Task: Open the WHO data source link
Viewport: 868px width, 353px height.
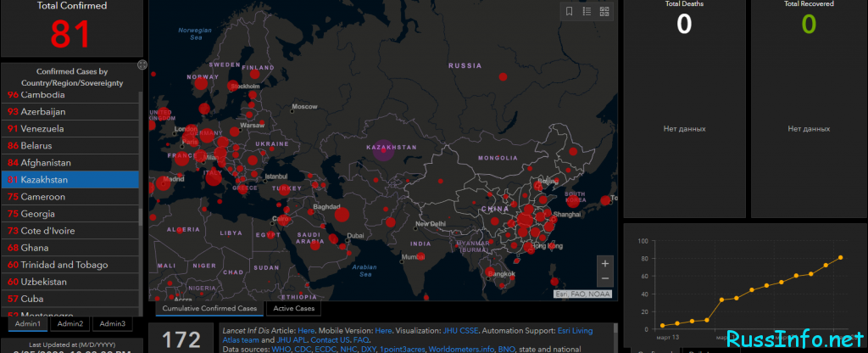Action: tap(281, 349)
